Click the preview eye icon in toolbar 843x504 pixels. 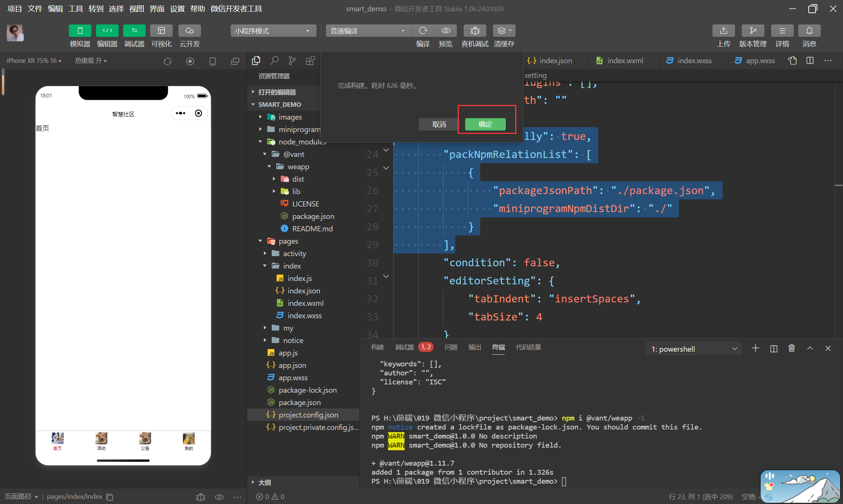coord(446,31)
